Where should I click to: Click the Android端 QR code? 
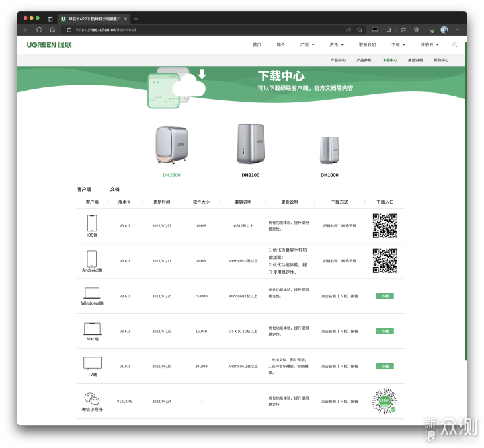385,261
